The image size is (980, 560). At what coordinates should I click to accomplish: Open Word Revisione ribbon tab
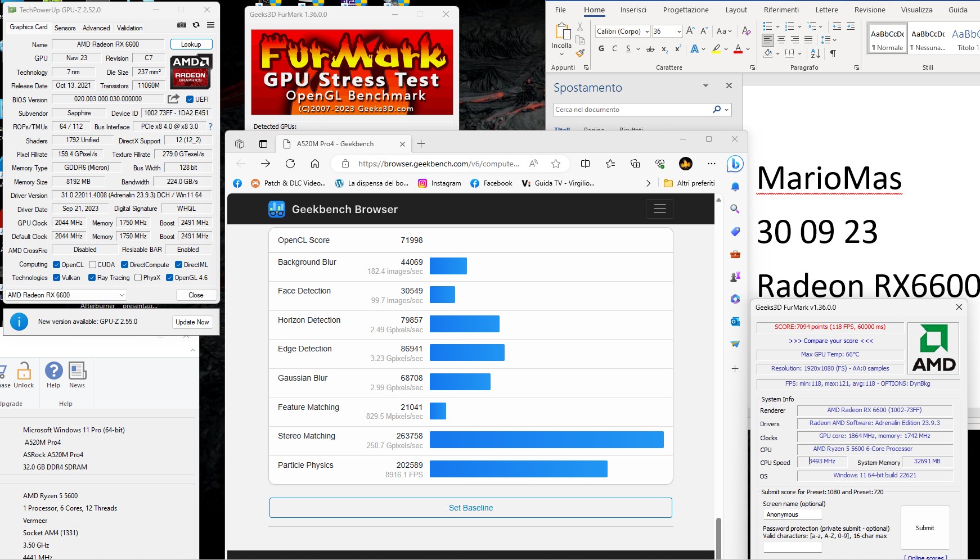pos(870,10)
